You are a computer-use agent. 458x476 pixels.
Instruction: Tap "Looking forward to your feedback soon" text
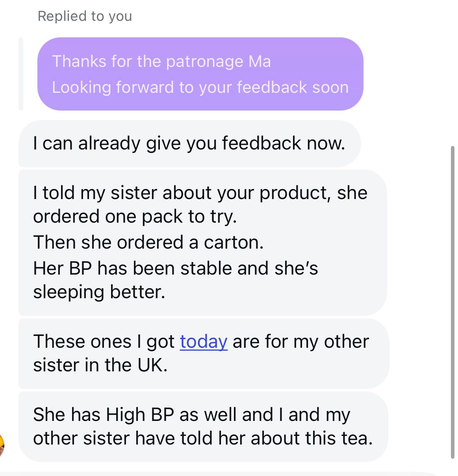(200, 87)
